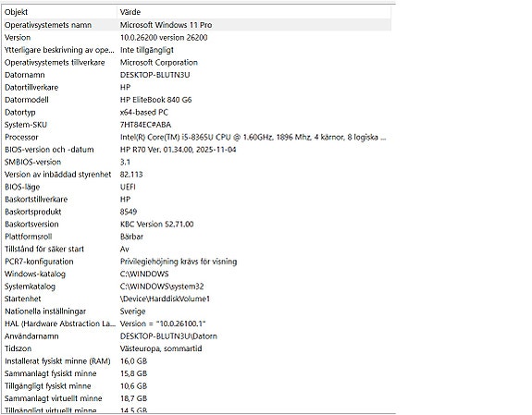Select the Processor row

coord(196,137)
